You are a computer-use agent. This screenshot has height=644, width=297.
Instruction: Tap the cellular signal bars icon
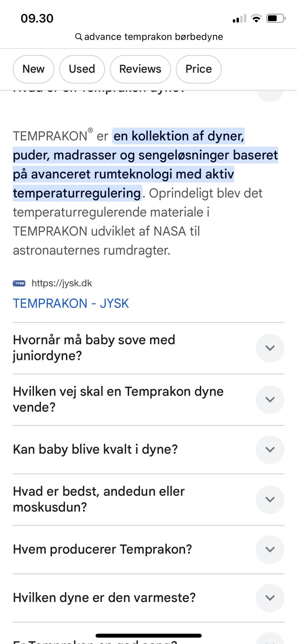click(x=239, y=19)
